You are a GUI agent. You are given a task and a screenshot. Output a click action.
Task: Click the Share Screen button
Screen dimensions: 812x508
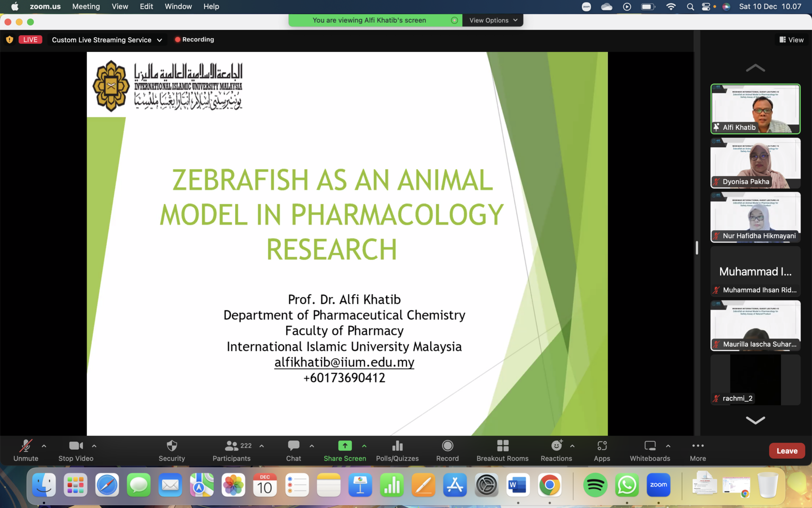click(x=345, y=450)
